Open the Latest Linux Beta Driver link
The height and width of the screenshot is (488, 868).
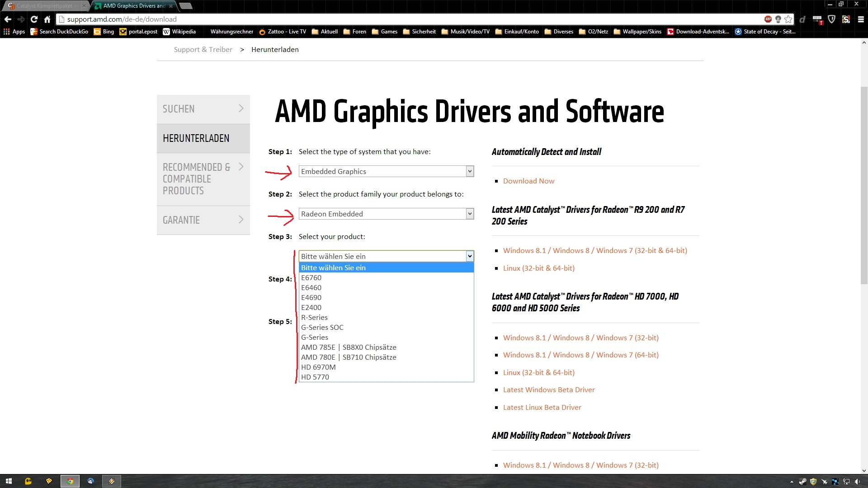[x=542, y=408]
